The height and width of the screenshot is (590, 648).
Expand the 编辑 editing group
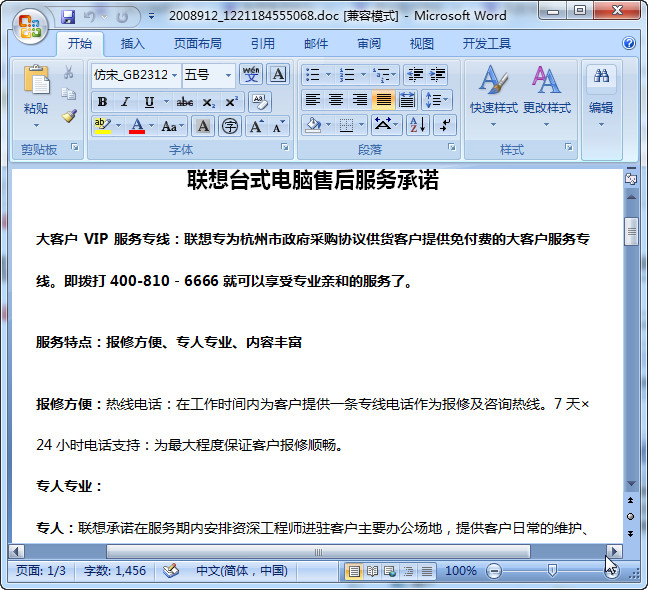(x=601, y=98)
